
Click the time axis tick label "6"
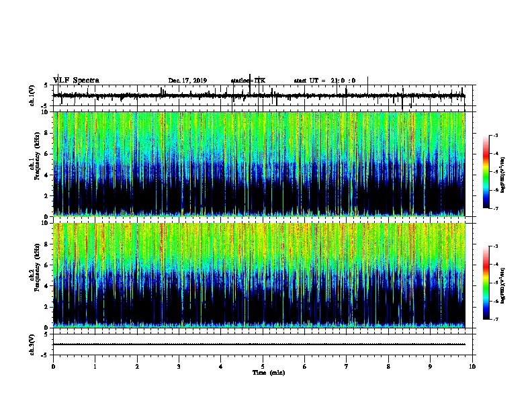305,367
